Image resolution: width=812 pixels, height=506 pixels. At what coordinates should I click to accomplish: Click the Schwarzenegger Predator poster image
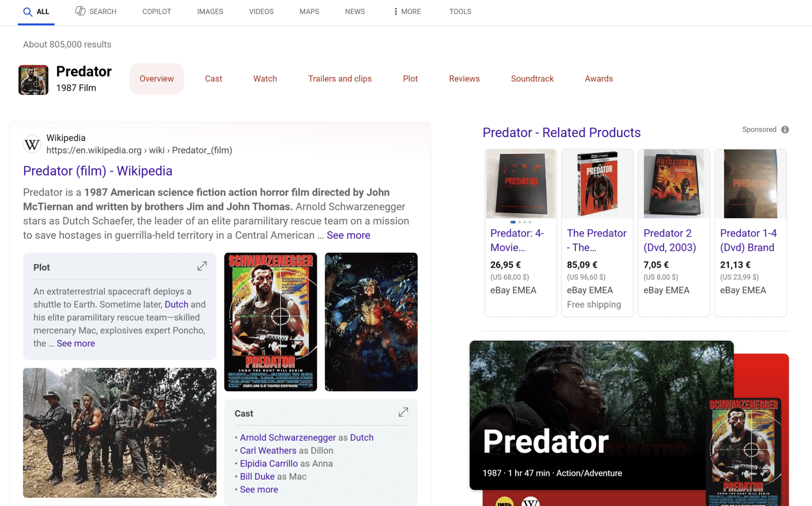point(270,322)
